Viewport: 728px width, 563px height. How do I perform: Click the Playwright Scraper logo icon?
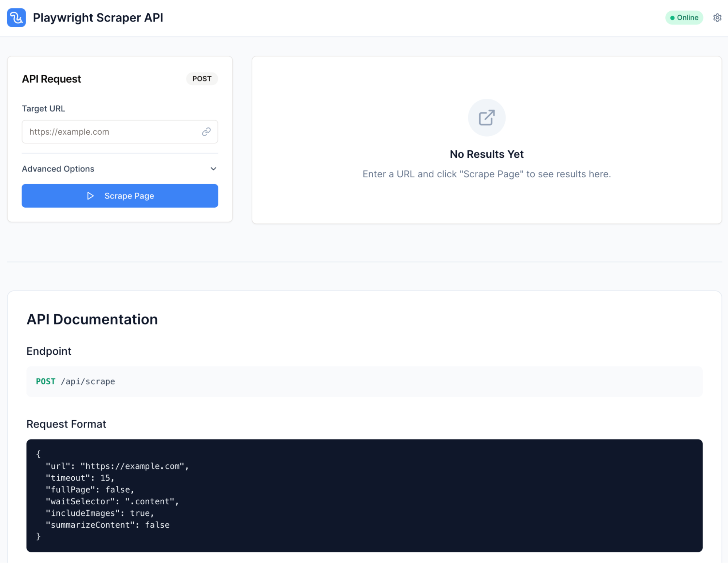point(16,17)
